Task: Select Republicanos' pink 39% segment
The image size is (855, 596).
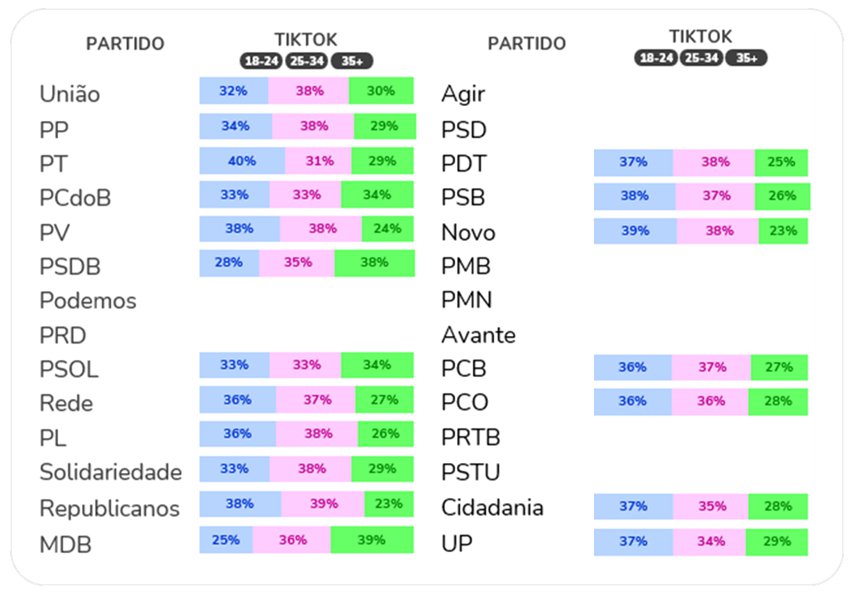Action: click(x=322, y=505)
